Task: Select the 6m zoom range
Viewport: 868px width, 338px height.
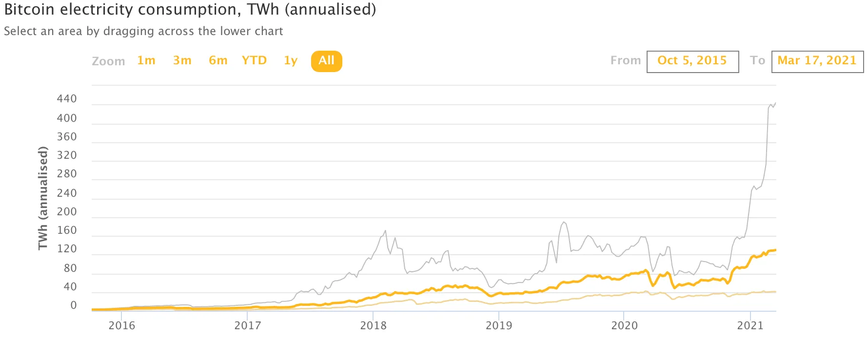Action: [x=218, y=60]
